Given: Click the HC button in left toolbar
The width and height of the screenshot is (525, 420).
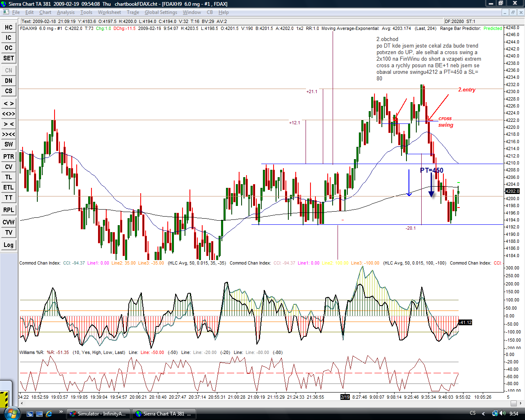Looking at the screenshot, I should 9,27.
